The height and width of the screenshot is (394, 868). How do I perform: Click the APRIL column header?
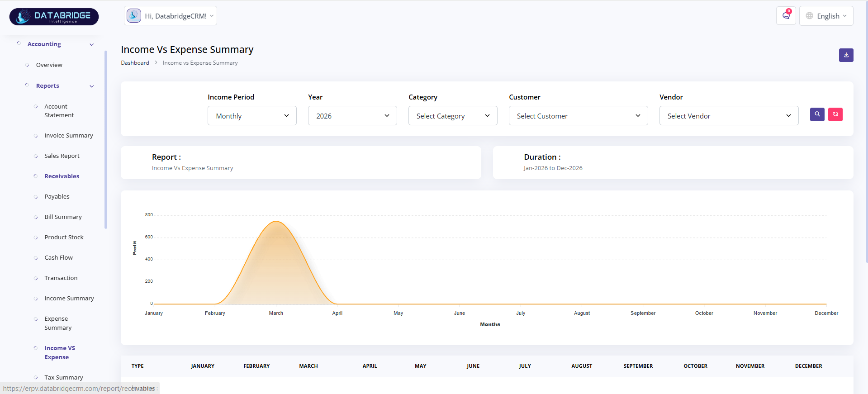(x=370, y=366)
